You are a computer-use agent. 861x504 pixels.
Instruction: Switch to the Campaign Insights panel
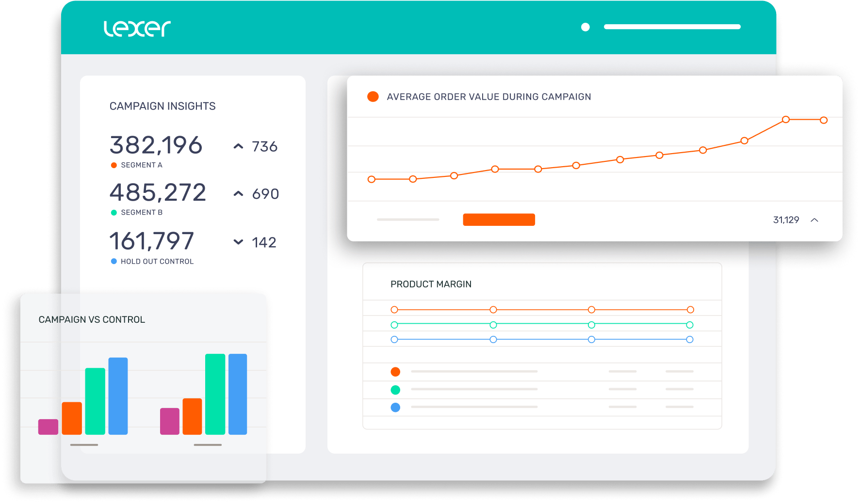(x=163, y=106)
